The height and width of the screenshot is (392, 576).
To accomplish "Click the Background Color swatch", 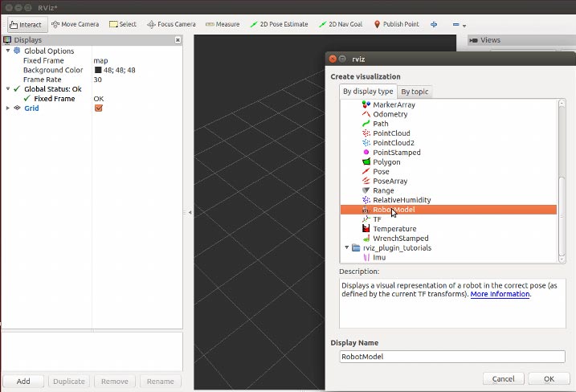I will click(98, 70).
